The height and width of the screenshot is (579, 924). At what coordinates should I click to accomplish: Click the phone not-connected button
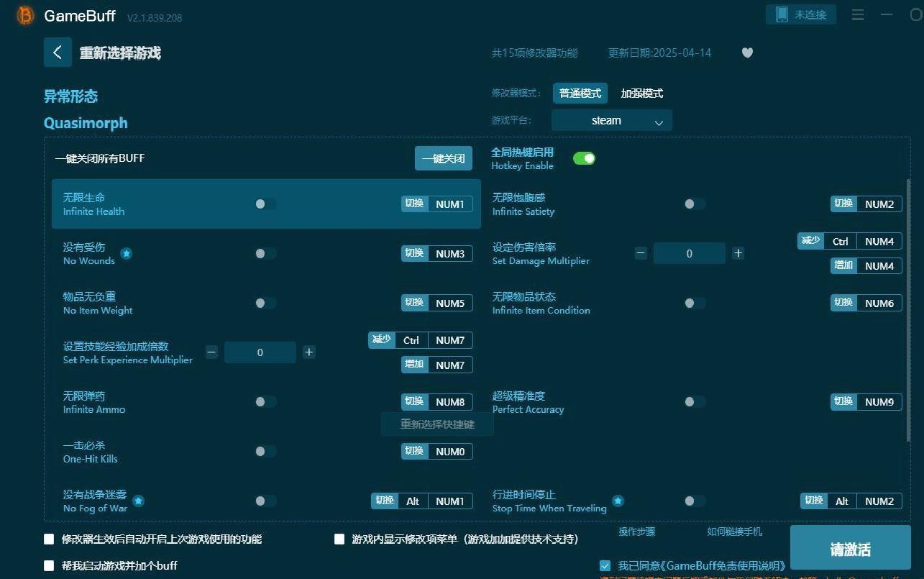coord(801,14)
